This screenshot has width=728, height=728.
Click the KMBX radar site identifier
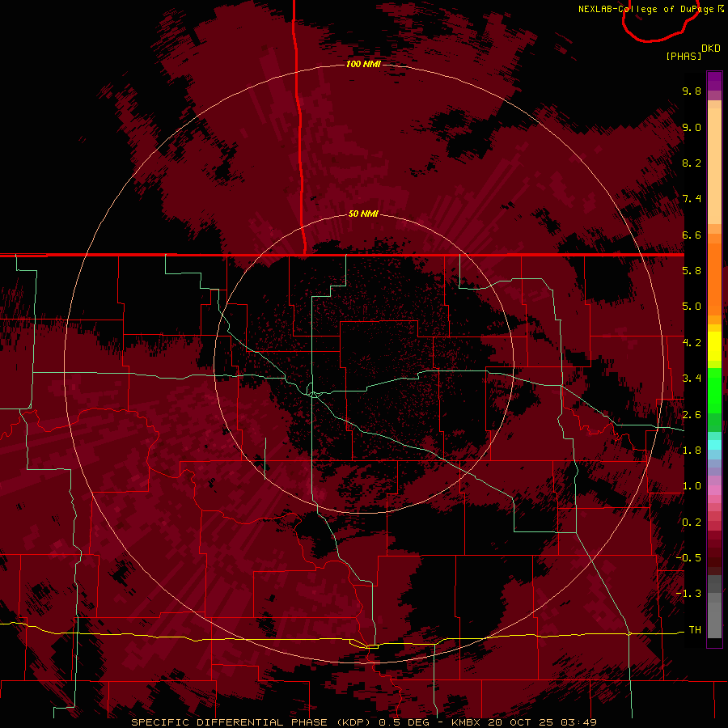467,722
